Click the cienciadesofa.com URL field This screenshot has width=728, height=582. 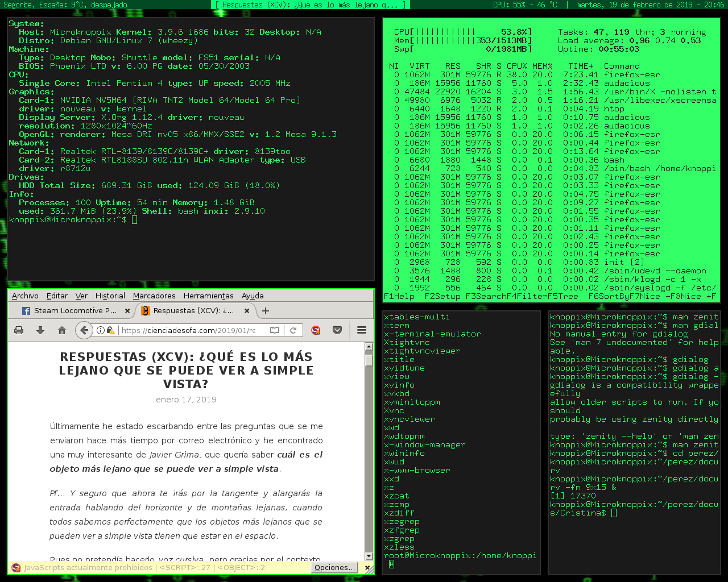[x=188, y=330]
